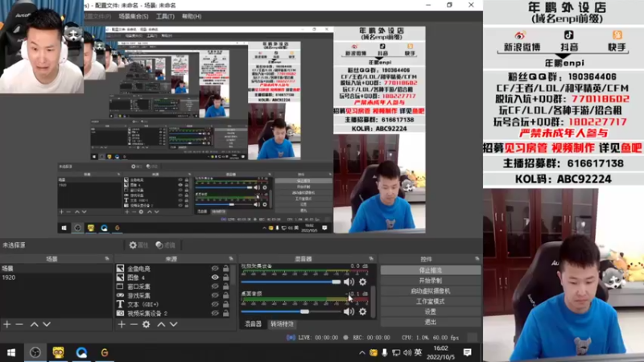Viewport: 644px width, 362px height.
Task: Toggle lock on the 窗口采集 source
Action: [226, 286]
